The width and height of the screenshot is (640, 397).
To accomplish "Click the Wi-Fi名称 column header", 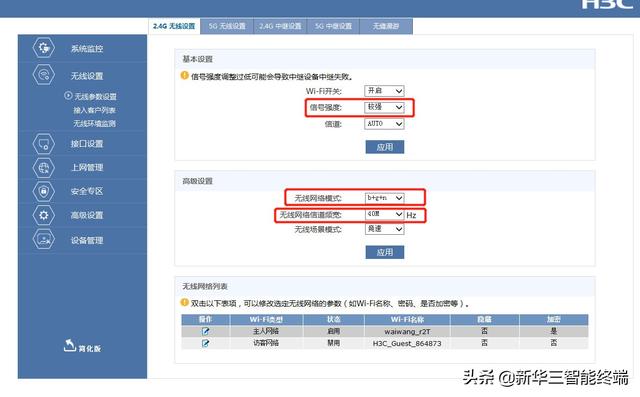I will pyautogui.click(x=407, y=319).
